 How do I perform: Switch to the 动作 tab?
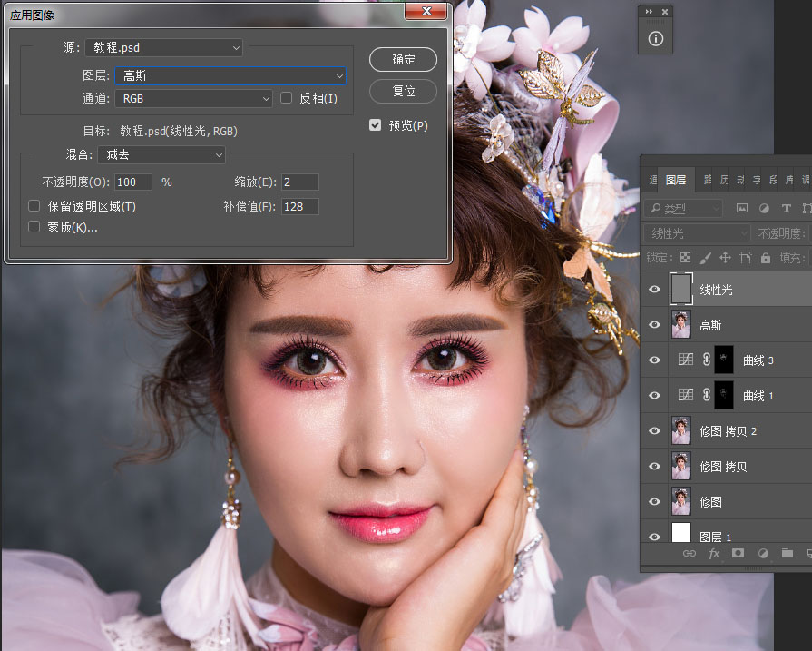click(x=740, y=180)
